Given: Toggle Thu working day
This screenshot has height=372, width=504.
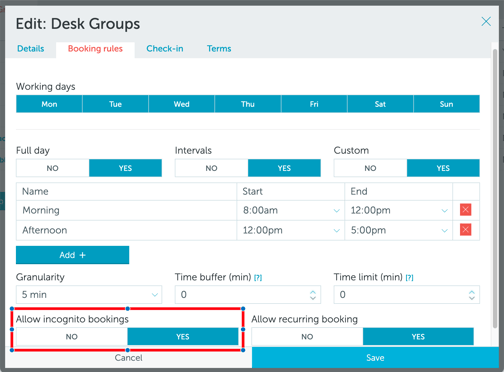Looking at the screenshot, I should (248, 104).
